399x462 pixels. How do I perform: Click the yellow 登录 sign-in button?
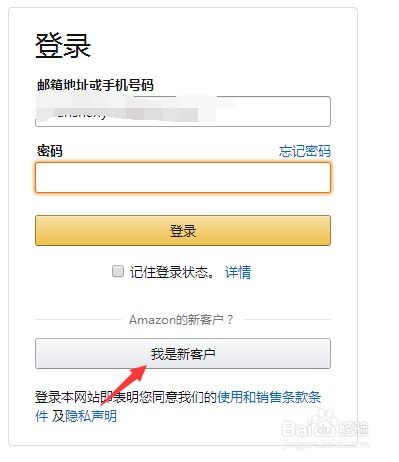coord(183,231)
